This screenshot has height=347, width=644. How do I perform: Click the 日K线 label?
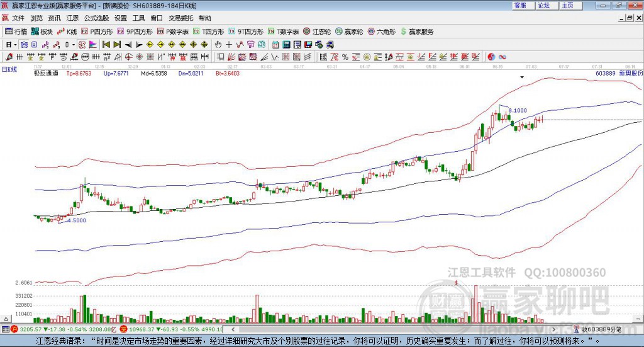(9, 69)
